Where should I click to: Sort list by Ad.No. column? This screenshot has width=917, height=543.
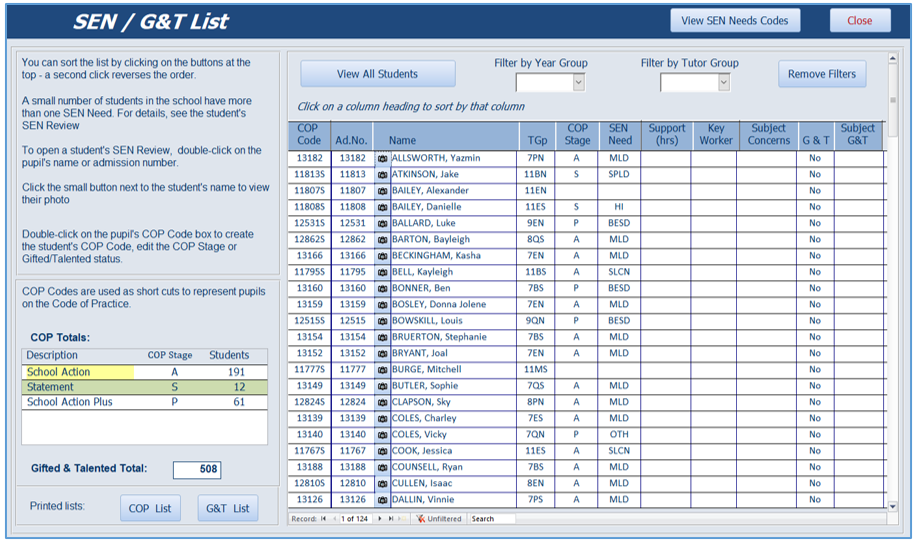tap(351, 135)
